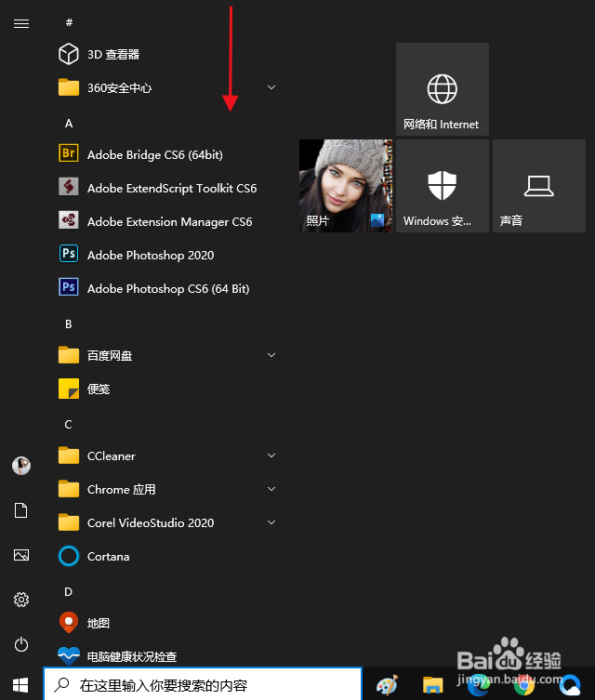Screen dimensions: 595x700
Task: Click the 360安全中心 folder icon
Action: coord(68,87)
